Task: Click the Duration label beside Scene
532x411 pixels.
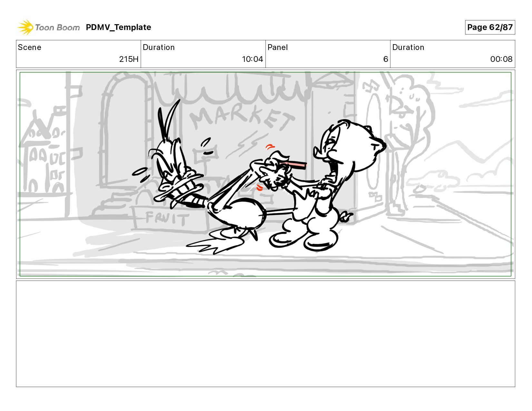Action: click(159, 47)
